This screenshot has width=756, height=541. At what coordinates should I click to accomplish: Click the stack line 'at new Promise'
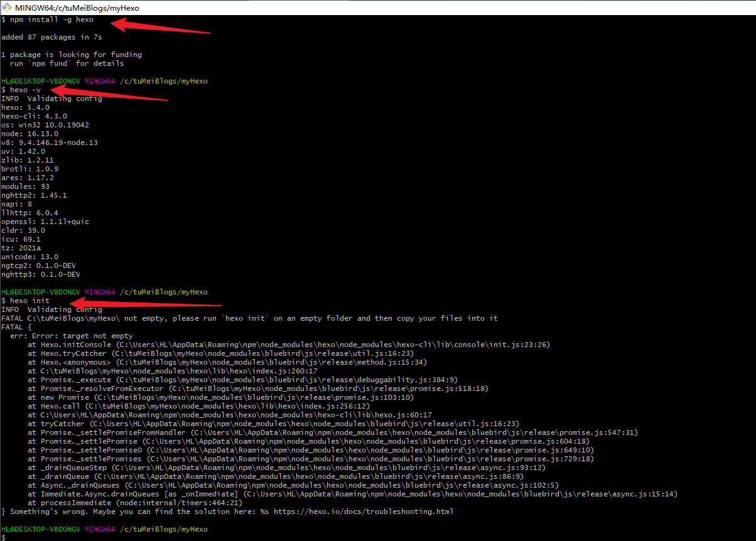coord(220,397)
